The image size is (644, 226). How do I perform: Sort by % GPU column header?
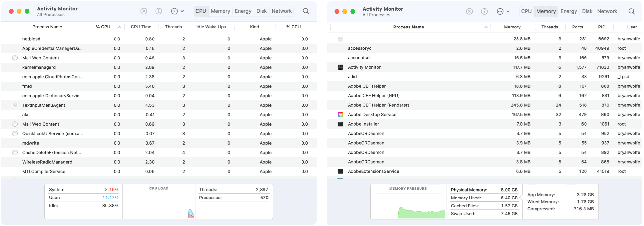(x=293, y=27)
